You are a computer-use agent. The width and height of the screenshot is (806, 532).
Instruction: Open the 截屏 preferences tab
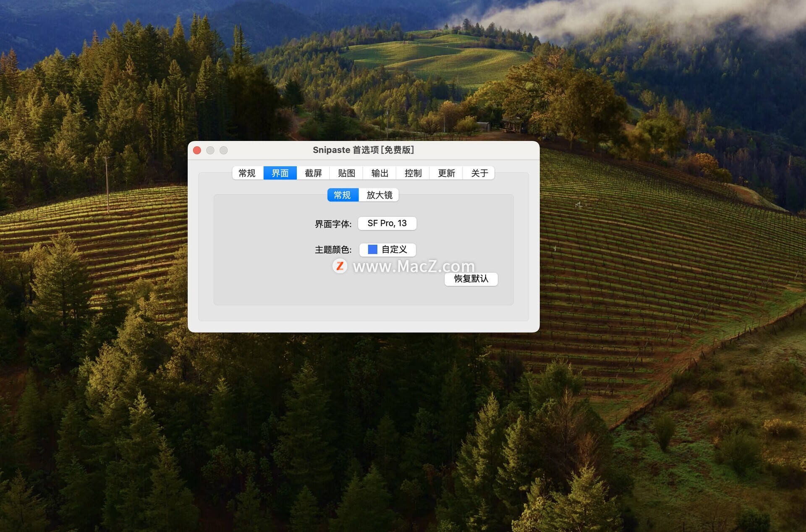click(313, 173)
